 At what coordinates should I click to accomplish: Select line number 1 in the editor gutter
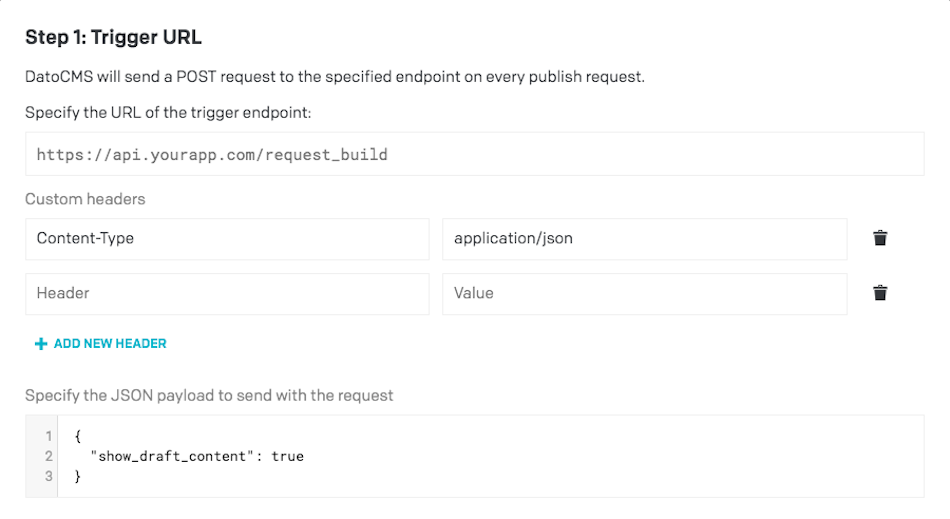tap(48, 436)
